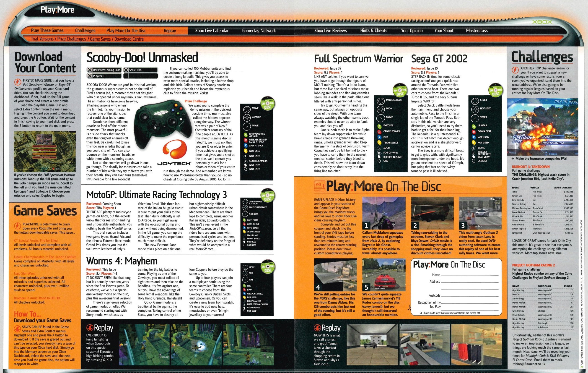Open the Play These Games tab
Viewport: 588px width, 373px height.
tap(47, 31)
